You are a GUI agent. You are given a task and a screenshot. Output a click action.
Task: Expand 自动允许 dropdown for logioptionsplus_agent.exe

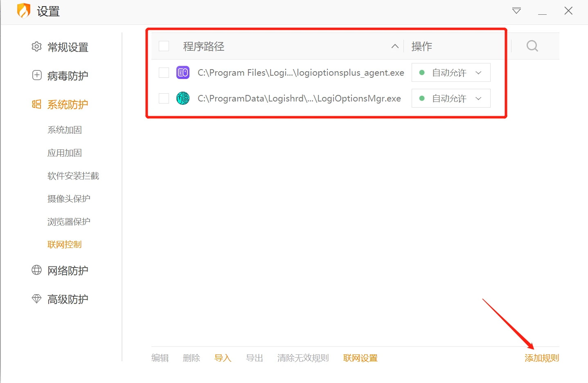(451, 72)
